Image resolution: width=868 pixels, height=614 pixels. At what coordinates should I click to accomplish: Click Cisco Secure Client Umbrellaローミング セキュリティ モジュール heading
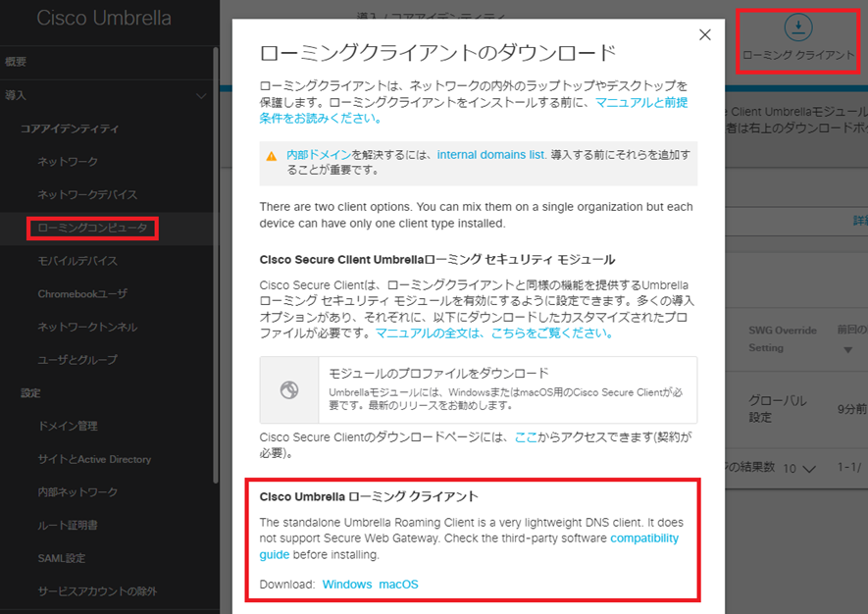point(437,260)
